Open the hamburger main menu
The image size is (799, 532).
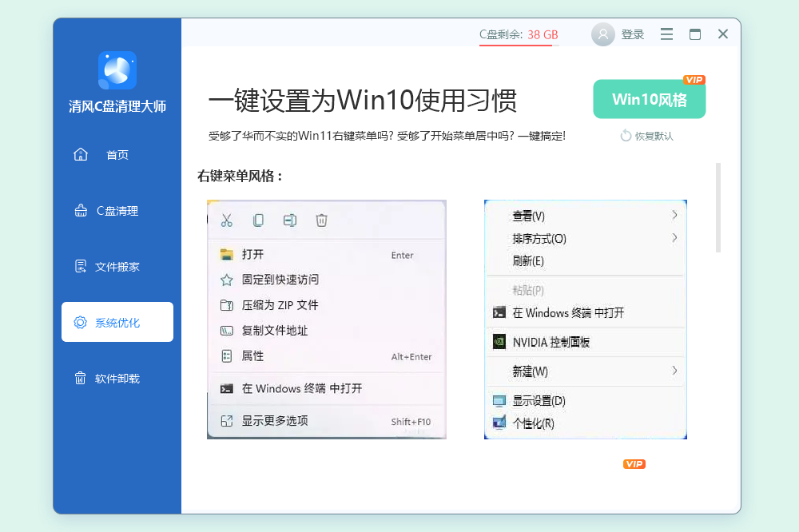coord(666,34)
